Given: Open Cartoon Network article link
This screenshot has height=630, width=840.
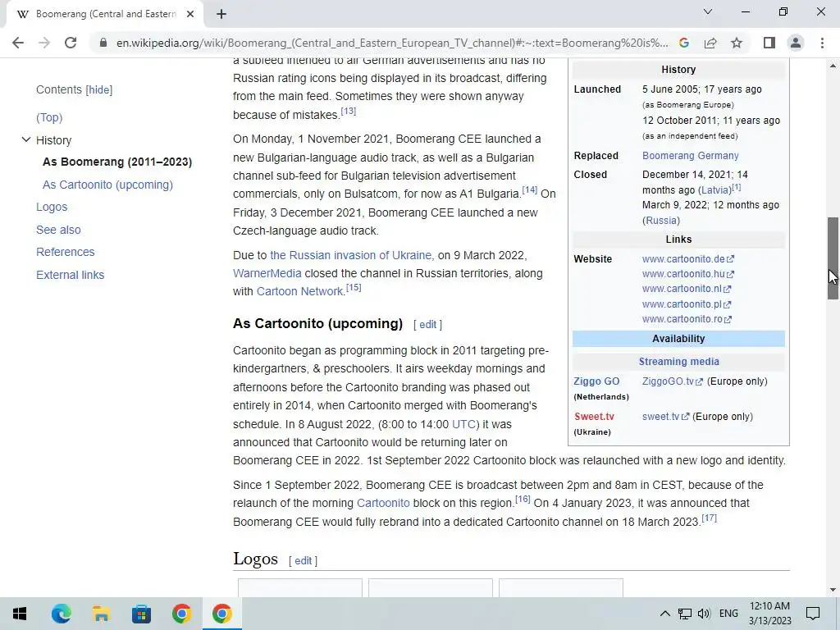Looking at the screenshot, I should (300, 291).
